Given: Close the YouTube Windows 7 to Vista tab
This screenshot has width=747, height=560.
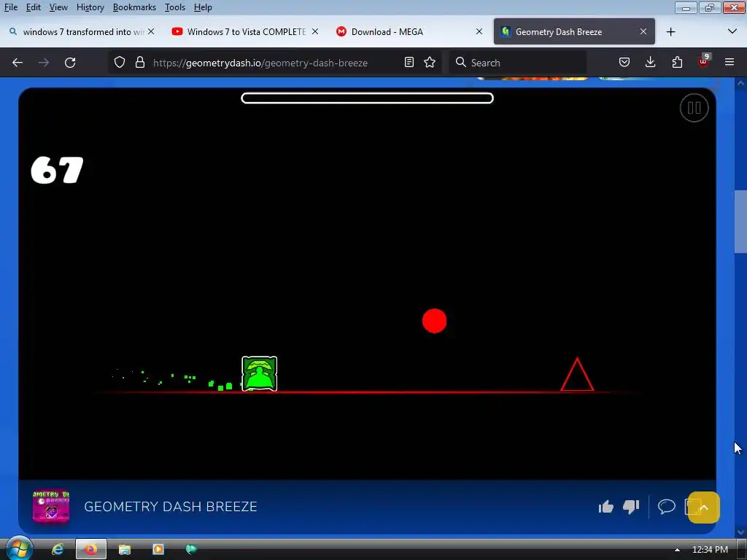Looking at the screenshot, I should (315, 31).
